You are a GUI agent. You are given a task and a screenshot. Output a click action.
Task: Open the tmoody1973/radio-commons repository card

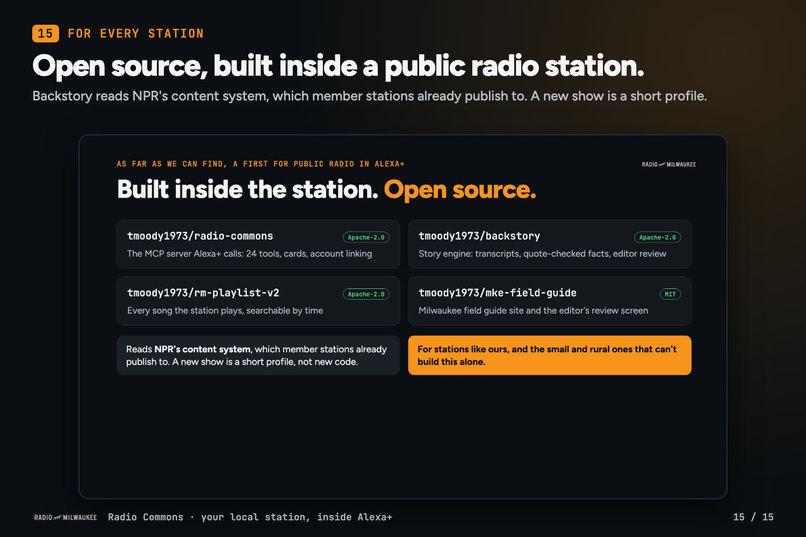point(258,244)
